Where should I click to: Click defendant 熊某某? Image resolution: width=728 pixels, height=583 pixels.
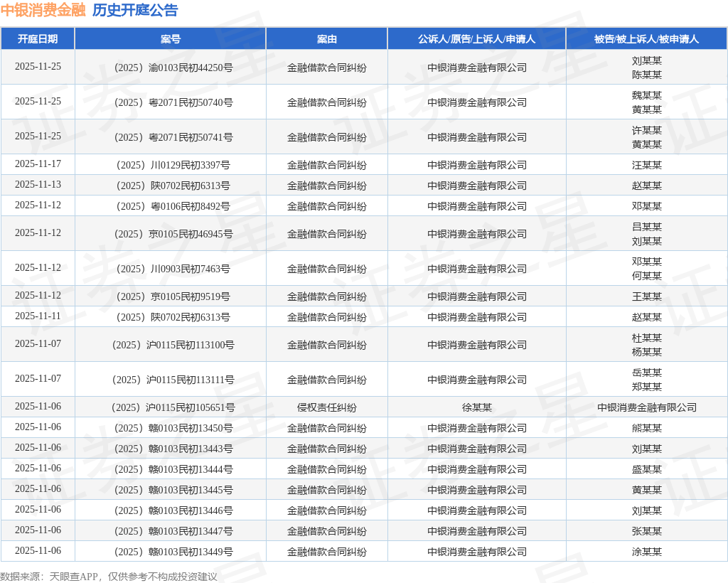pyautogui.click(x=647, y=428)
